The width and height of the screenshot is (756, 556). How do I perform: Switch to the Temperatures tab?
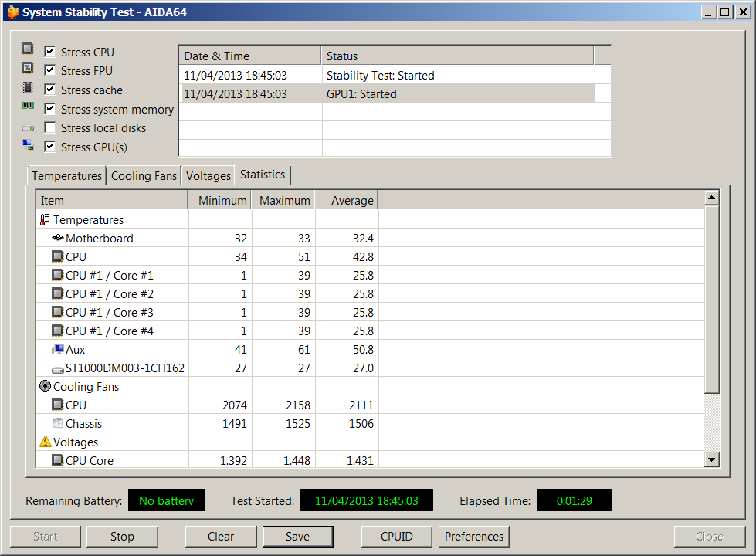[66, 176]
